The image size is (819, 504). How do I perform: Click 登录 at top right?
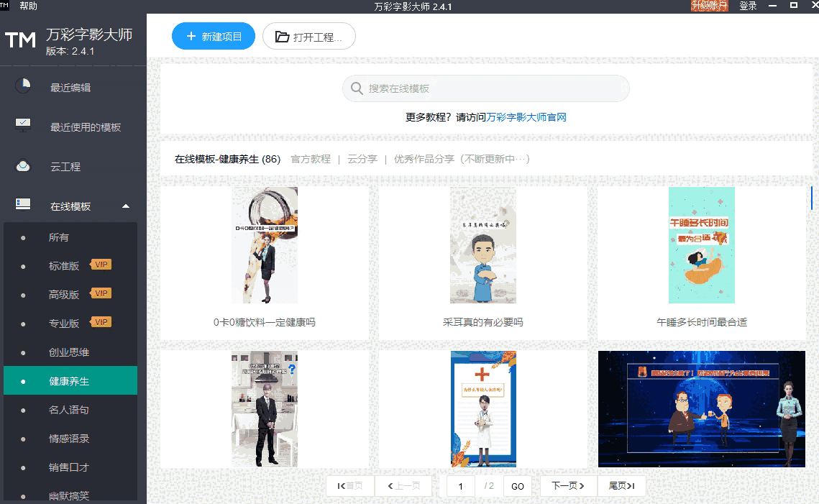(748, 6)
